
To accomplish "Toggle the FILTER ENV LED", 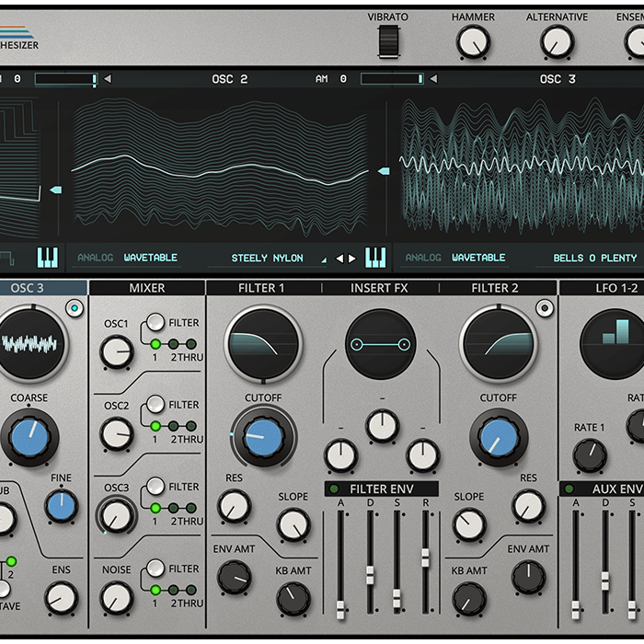I will (334, 489).
